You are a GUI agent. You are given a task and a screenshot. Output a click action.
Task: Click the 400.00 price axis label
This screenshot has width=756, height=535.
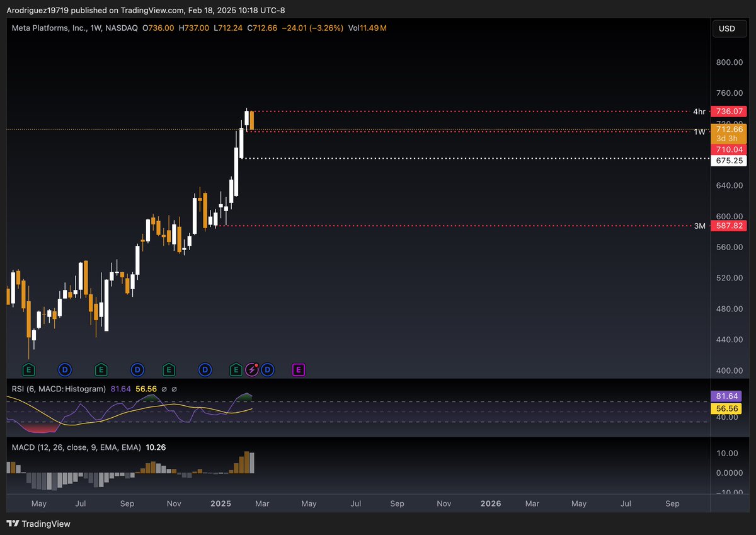(730, 371)
